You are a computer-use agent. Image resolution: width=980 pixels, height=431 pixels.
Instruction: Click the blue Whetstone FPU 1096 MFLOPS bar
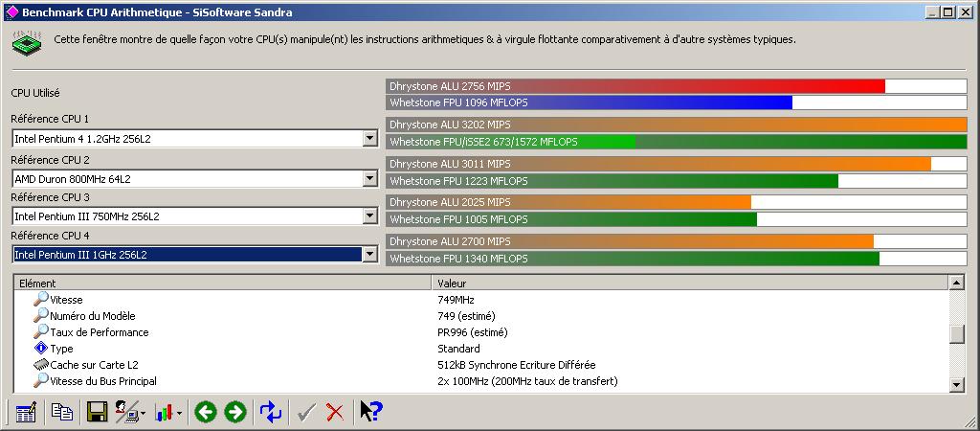pyautogui.click(x=677, y=102)
